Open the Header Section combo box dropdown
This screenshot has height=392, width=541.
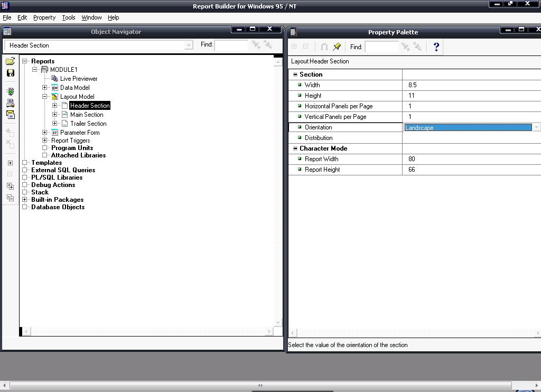189,45
